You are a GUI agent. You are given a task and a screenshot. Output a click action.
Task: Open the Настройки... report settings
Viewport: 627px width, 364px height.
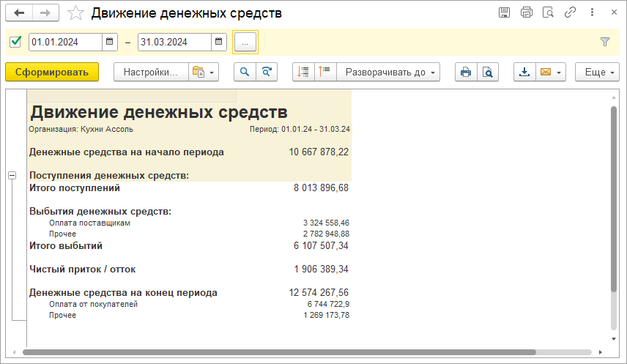[x=151, y=72]
